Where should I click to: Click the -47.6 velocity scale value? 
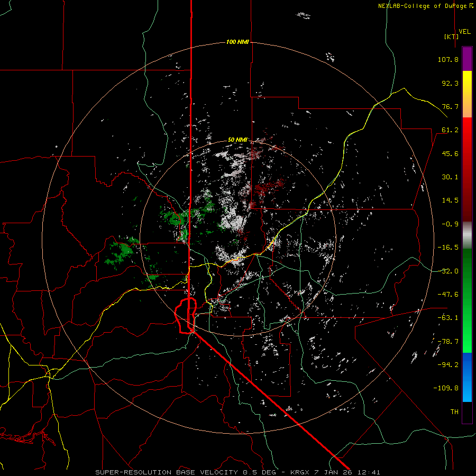click(448, 295)
